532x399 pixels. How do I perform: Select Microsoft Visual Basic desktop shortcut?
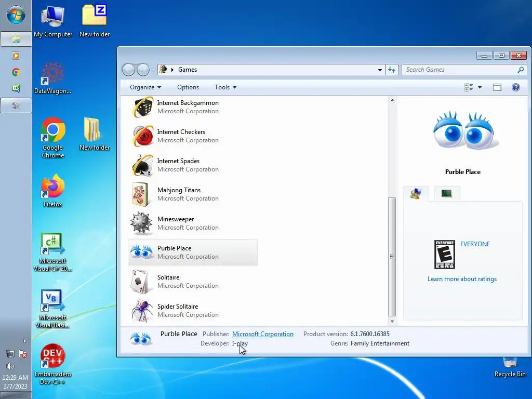coord(53,309)
